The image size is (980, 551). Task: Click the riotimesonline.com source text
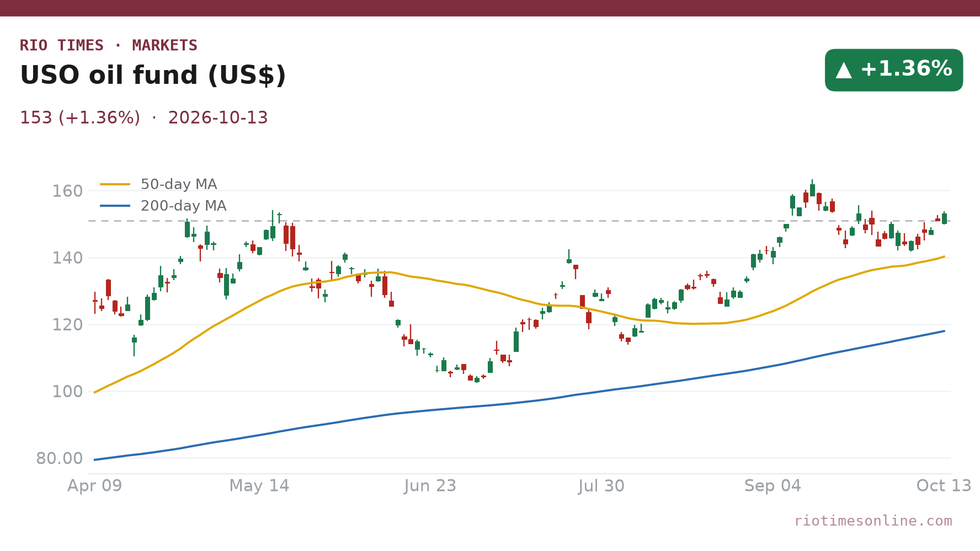coord(873,521)
